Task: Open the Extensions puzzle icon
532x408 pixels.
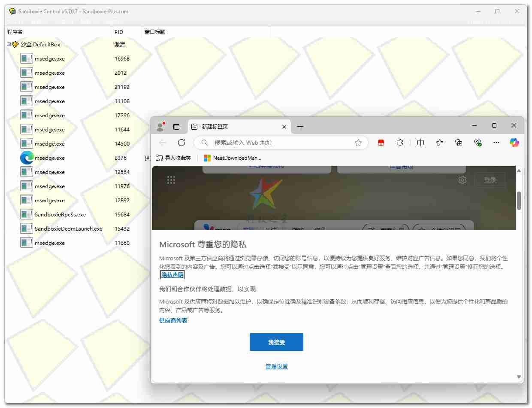Action: [x=400, y=143]
